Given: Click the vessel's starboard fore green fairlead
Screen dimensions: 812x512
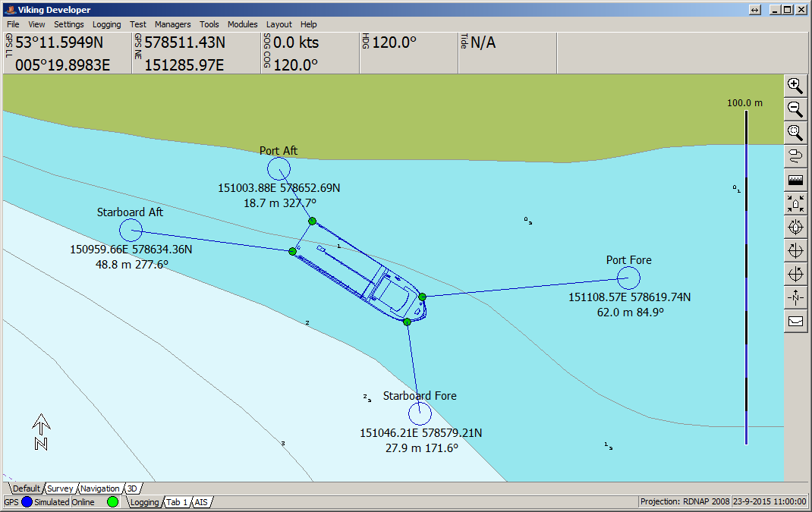Looking at the screenshot, I should [x=407, y=322].
